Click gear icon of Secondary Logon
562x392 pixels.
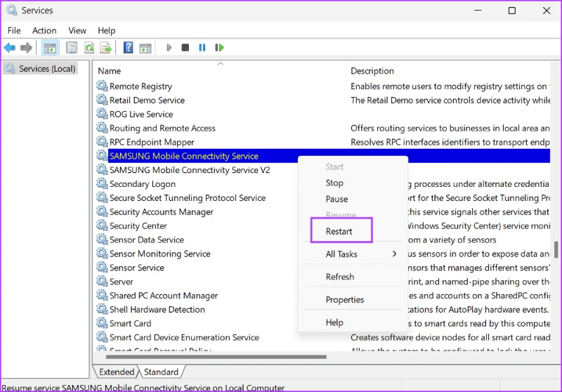[102, 184]
